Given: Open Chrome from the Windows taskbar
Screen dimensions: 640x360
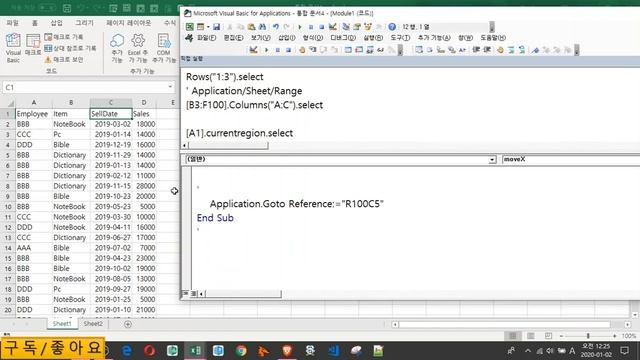Looking at the screenshot, I should [x=241, y=351].
